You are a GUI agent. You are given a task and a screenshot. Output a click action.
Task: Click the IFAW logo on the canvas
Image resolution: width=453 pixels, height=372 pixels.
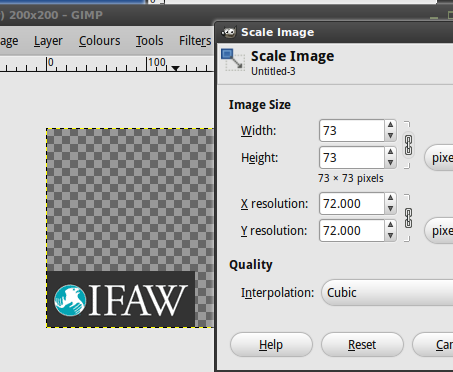pos(121,299)
